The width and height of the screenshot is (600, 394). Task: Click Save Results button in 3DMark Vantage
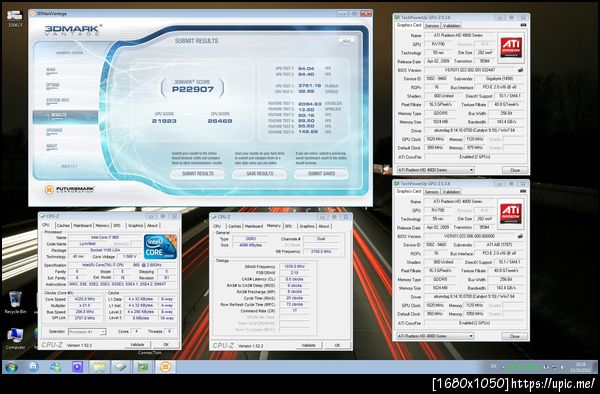click(259, 174)
